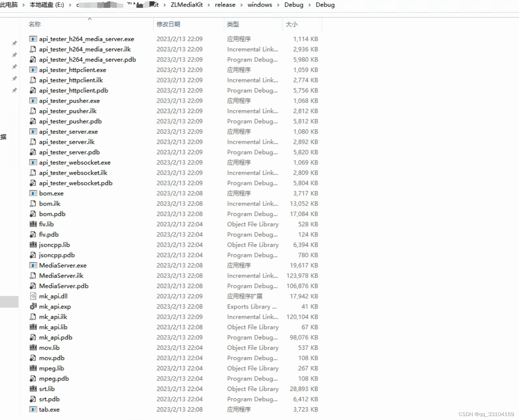Sort files by the 修改日期 column header
Viewport: 519px width, 420px height.
point(168,24)
